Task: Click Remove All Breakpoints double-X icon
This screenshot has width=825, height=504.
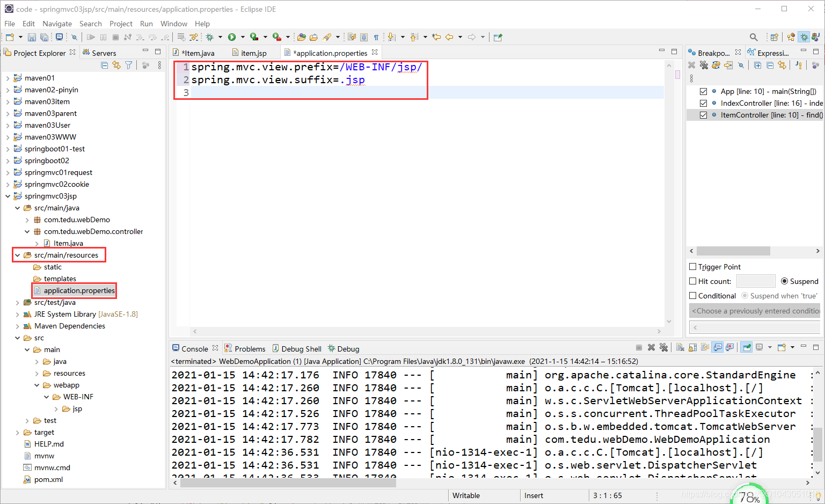Action: (703, 65)
